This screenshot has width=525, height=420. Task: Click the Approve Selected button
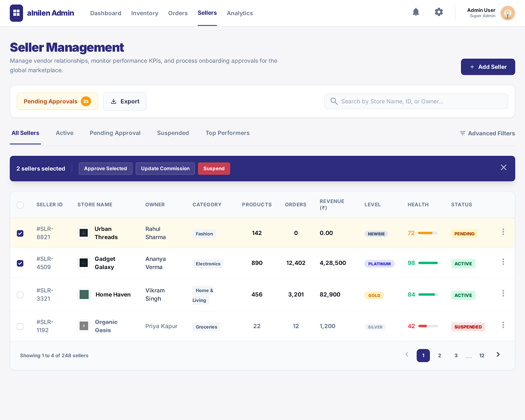click(x=105, y=168)
